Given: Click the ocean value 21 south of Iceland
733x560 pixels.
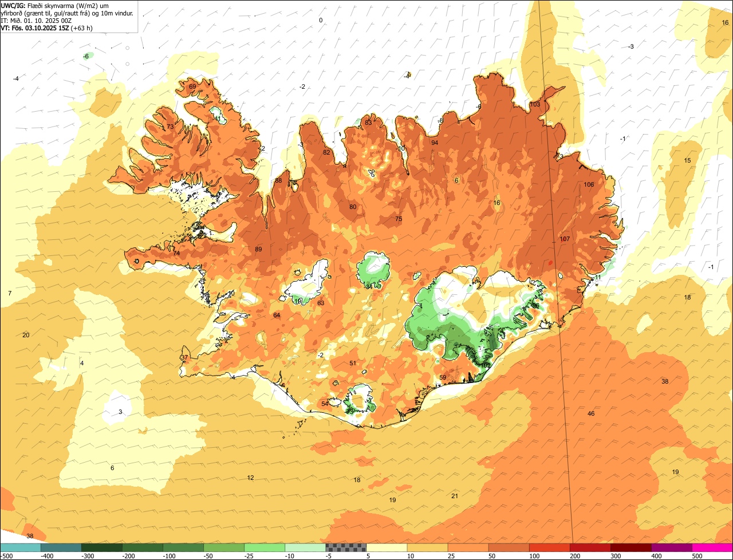Looking at the screenshot, I should tap(455, 496).
